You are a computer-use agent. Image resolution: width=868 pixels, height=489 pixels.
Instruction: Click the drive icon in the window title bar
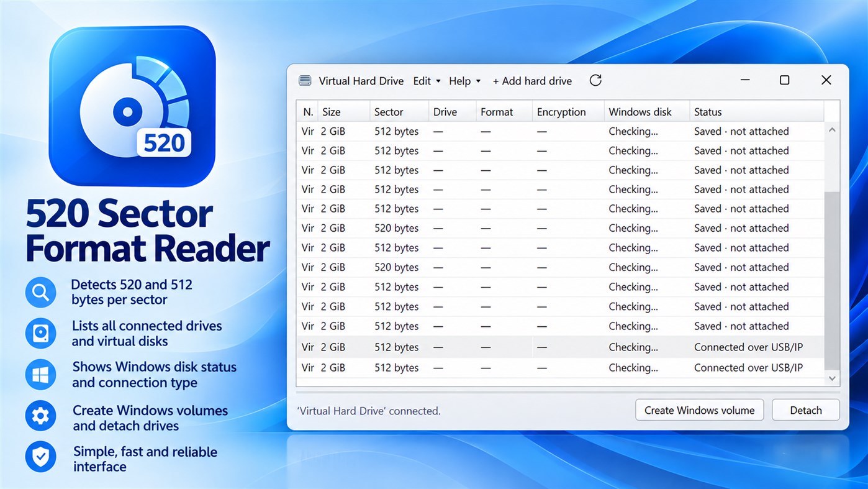(305, 81)
